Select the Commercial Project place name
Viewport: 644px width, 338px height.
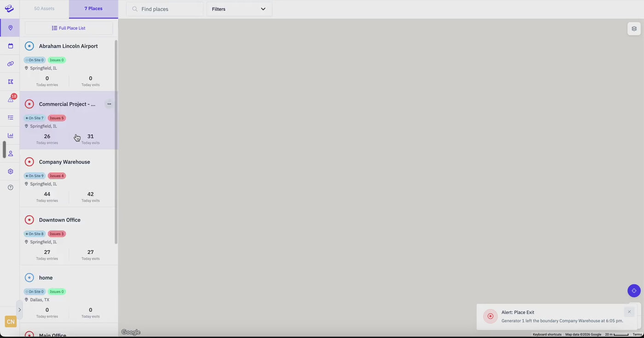(x=67, y=104)
